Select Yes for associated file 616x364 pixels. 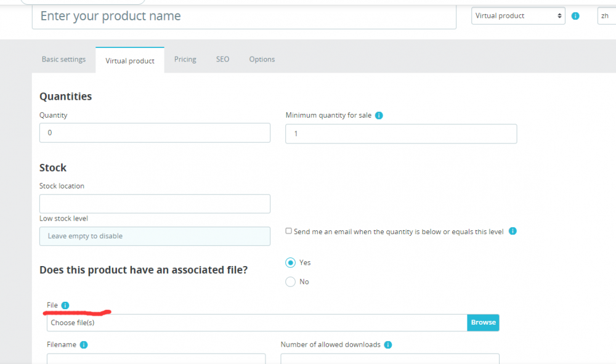pyautogui.click(x=291, y=262)
